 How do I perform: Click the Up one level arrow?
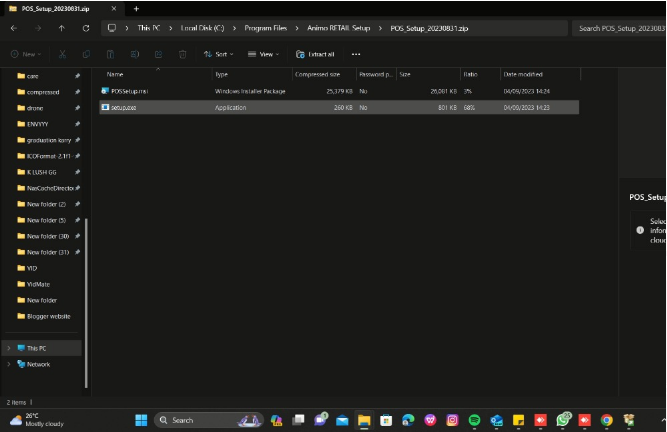62,28
